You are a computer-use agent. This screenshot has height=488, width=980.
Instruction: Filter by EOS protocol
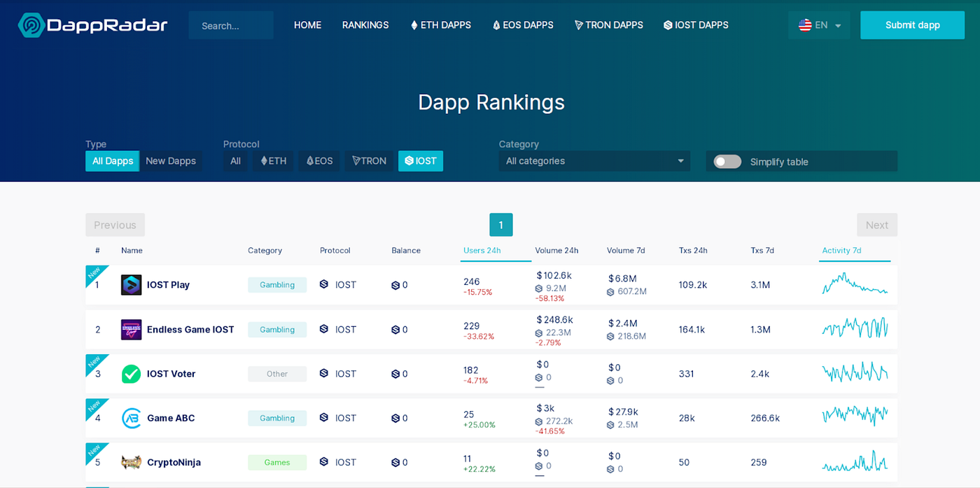click(319, 161)
